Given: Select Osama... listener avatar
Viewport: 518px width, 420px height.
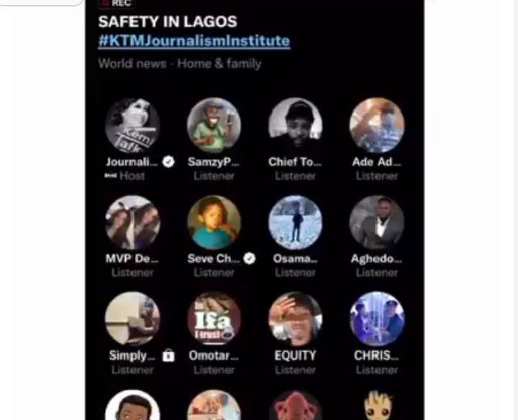Looking at the screenshot, I should [296, 222].
